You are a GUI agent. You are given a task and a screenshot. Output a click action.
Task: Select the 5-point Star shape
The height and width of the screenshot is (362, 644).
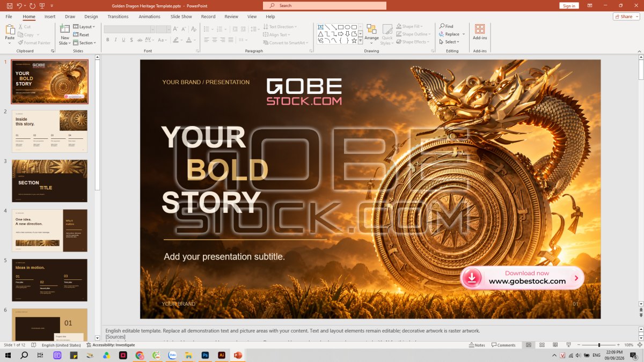[x=354, y=41]
